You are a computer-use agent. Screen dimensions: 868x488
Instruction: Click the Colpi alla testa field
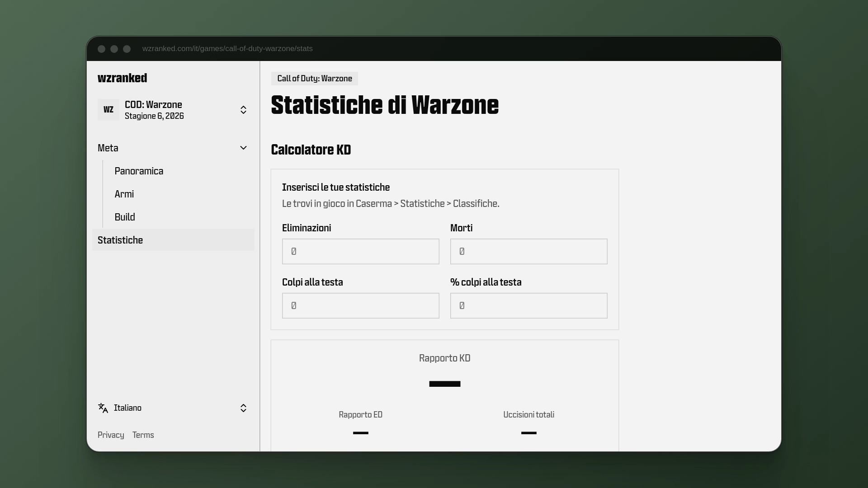point(361,306)
